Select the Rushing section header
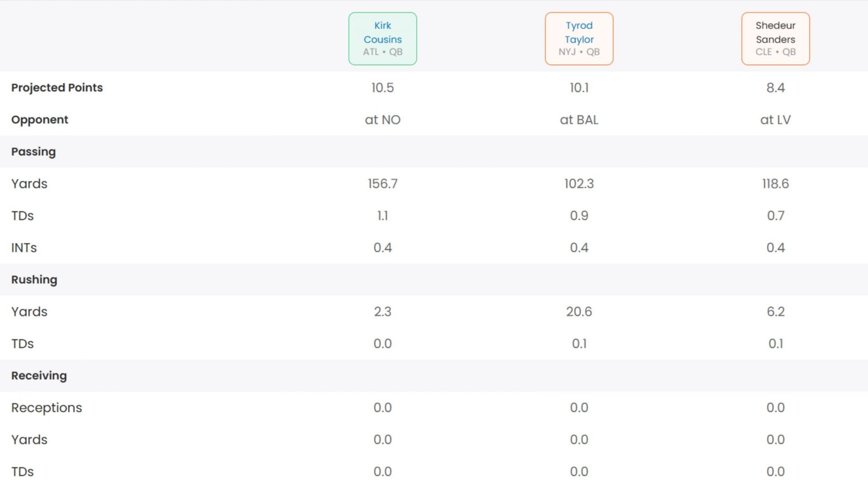Viewport: 868px width, 494px height. coord(34,280)
